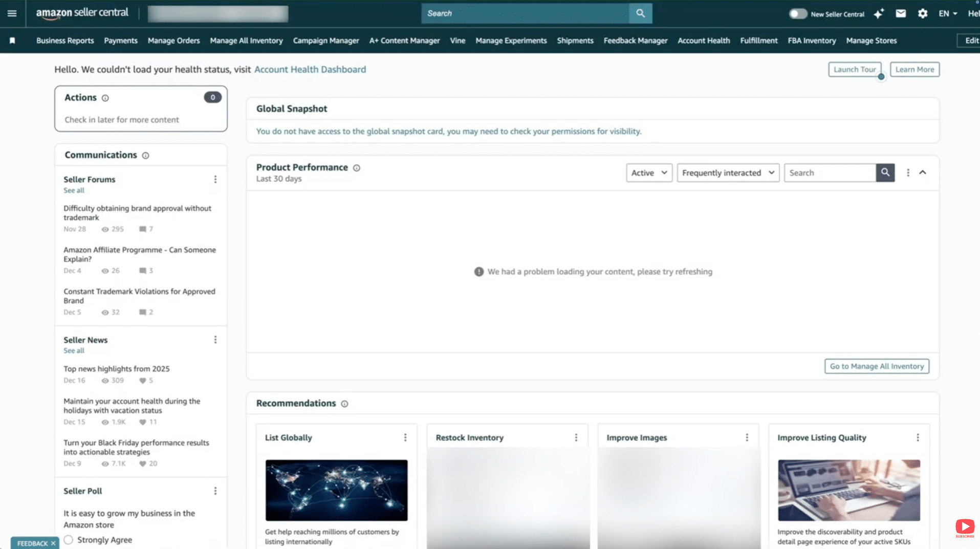Select the Strongly Agree radio button
The width and height of the screenshot is (980, 549).
click(x=69, y=539)
